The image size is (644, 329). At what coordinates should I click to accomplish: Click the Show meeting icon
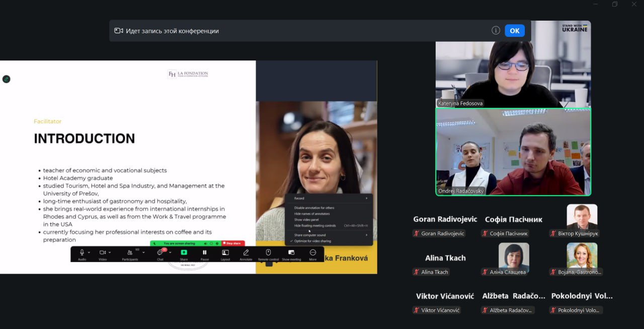tap(291, 252)
